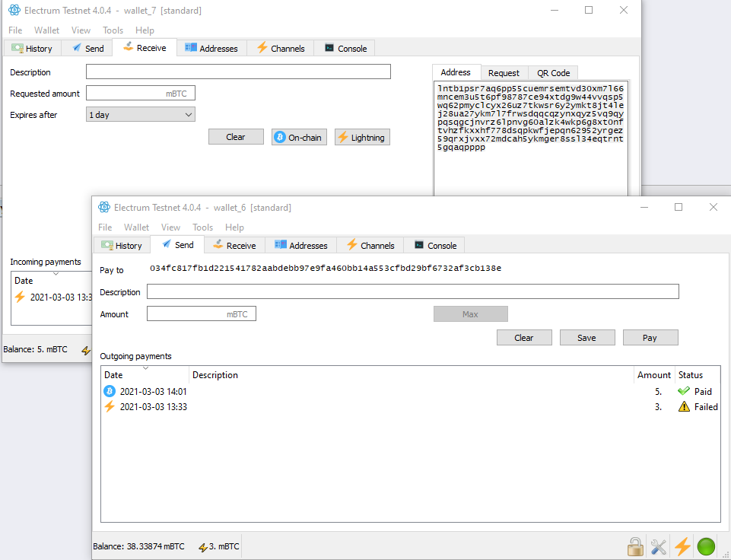Viewport: 731px width, 560px height.
Task: Open Console tab in wallet_6
Action: coord(434,245)
